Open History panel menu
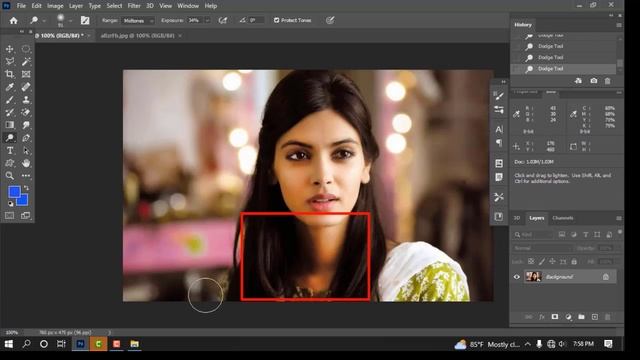 click(x=619, y=25)
